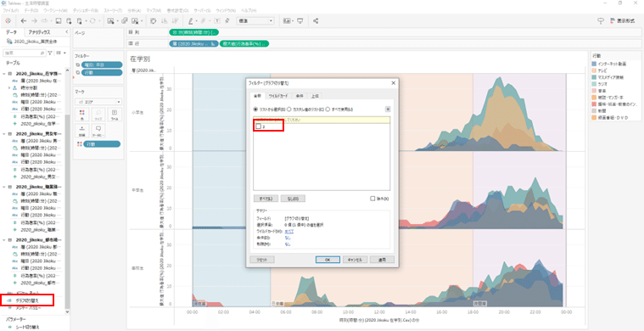
Task: Open the ファイル(F) menu
Action: (11, 10)
